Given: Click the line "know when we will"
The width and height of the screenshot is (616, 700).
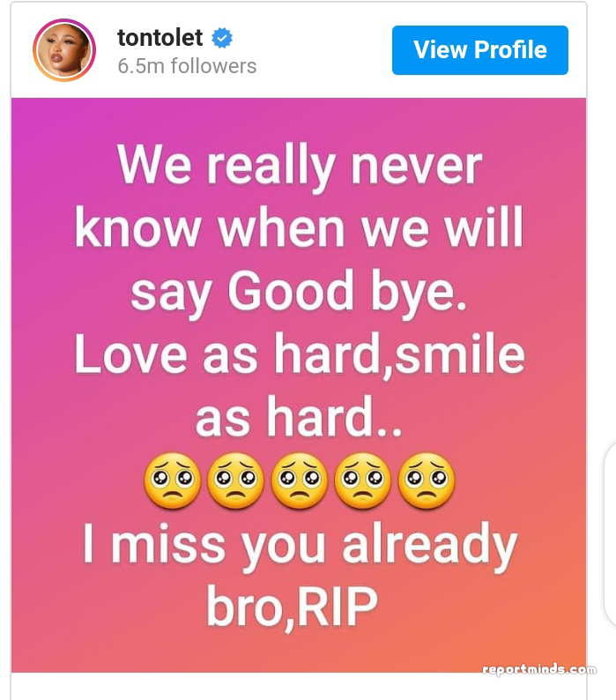Looking at the screenshot, I should [299, 228].
